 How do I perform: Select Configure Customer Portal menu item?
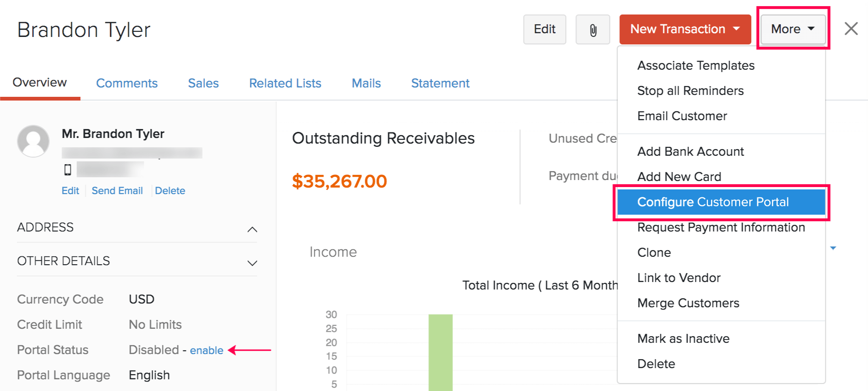coord(712,202)
